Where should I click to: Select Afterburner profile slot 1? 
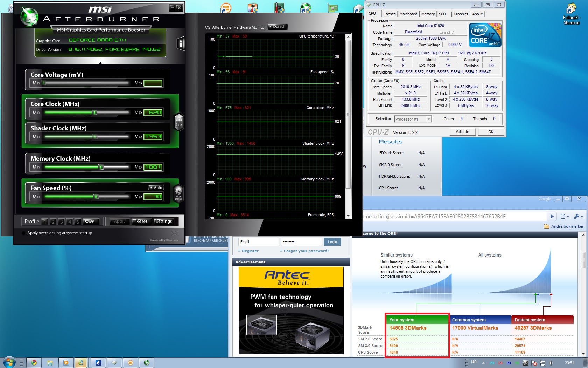point(45,222)
